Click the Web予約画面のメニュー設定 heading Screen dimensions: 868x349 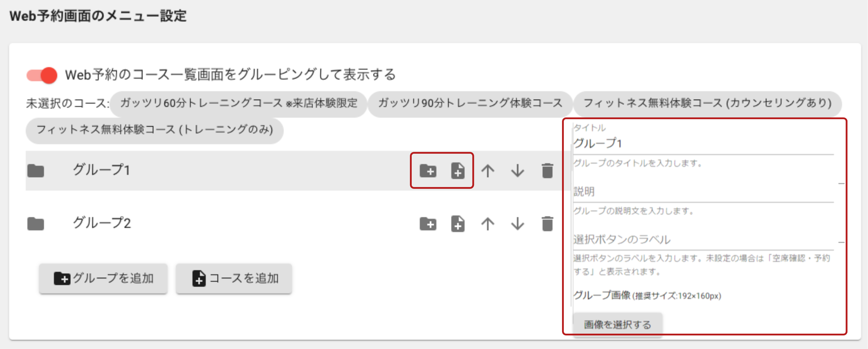pyautogui.click(x=98, y=16)
